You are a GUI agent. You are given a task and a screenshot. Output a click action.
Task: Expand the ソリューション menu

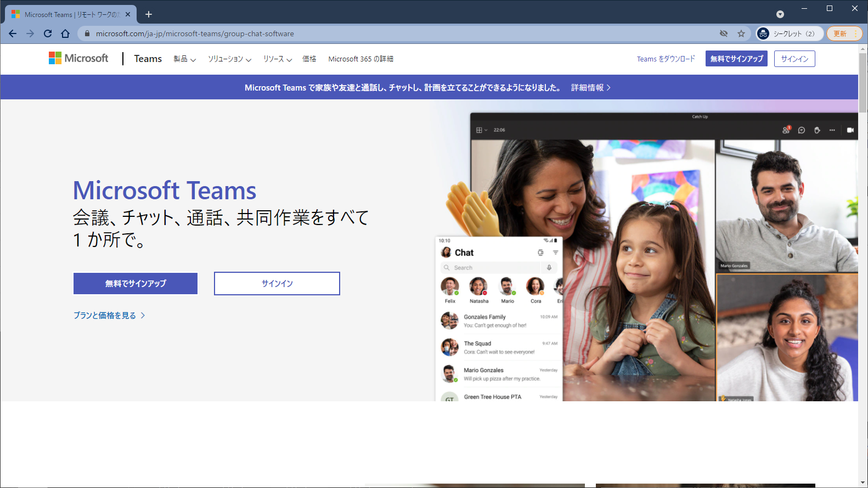tap(230, 59)
